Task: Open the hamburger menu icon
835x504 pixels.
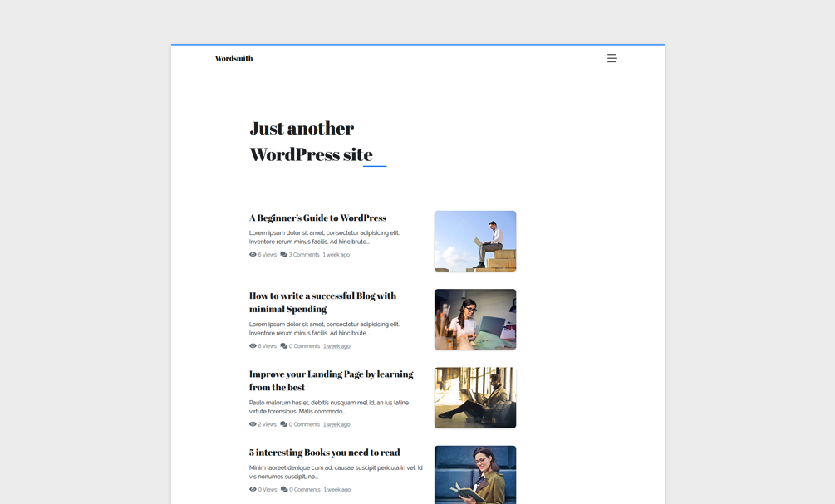Action: tap(612, 59)
